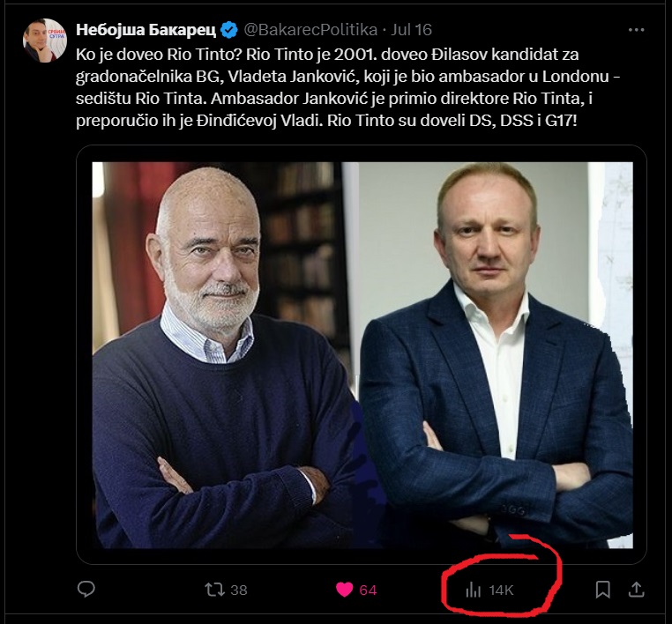Click the 14K views count
Screen dimensions: 672x624
coord(502,590)
